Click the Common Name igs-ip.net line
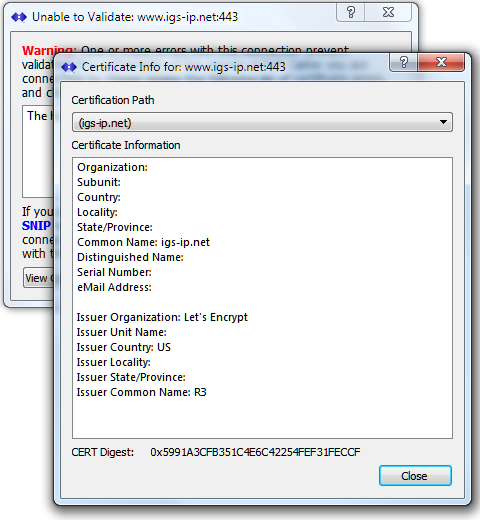The width and height of the screenshot is (480, 520). (x=143, y=242)
